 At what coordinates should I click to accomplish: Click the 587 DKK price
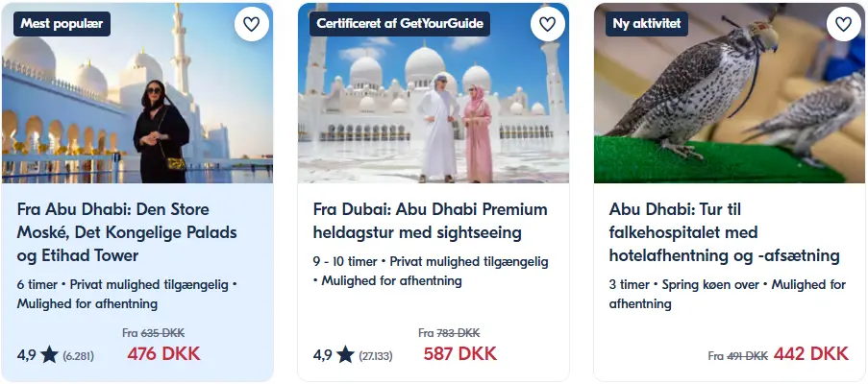(460, 353)
